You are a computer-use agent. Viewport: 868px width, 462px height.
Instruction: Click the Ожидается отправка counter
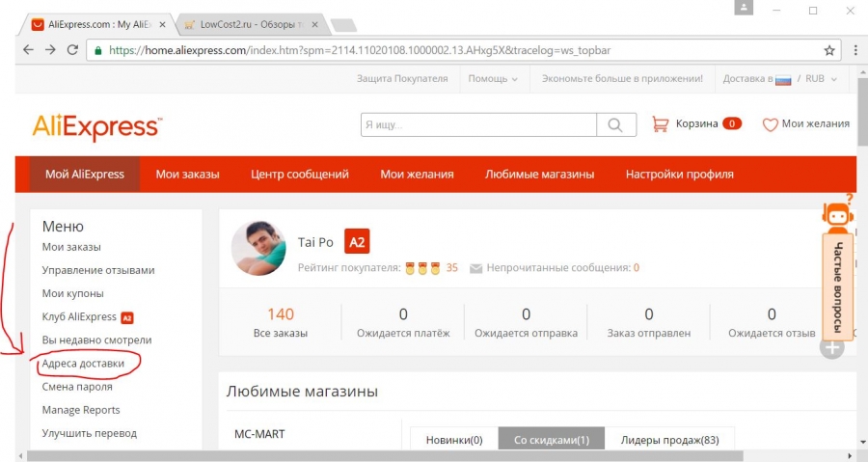pos(526,322)
